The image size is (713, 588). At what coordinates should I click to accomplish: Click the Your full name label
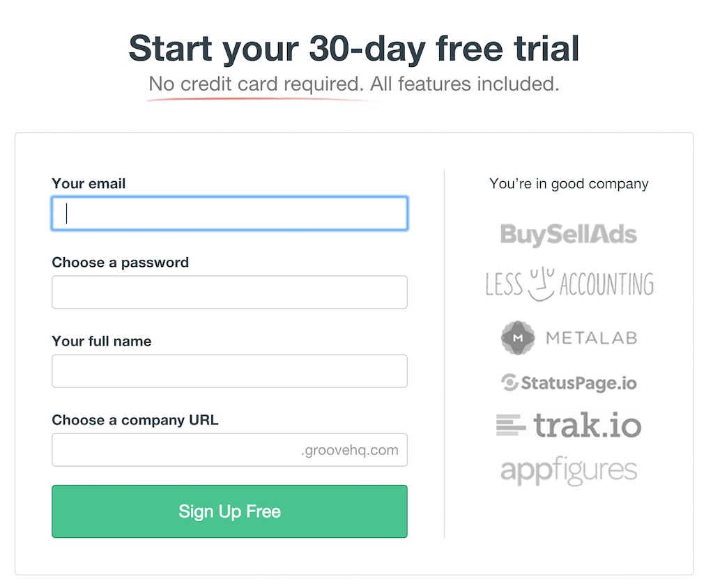102,341
